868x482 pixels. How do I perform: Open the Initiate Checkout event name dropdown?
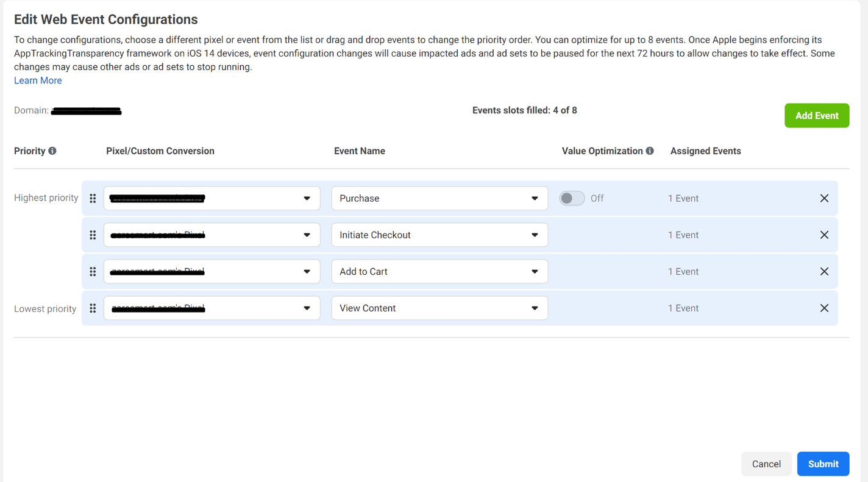pyautogui.click(x=439, y=235)
